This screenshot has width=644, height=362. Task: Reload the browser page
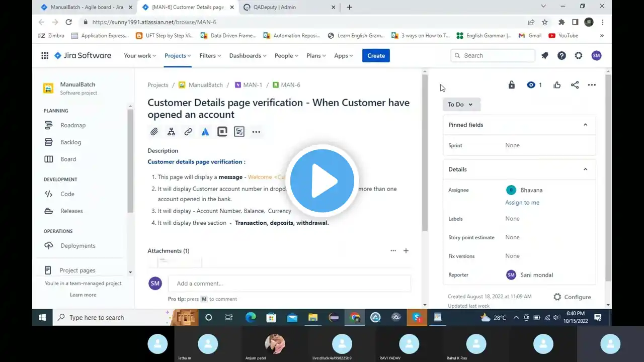coord(68,22)
